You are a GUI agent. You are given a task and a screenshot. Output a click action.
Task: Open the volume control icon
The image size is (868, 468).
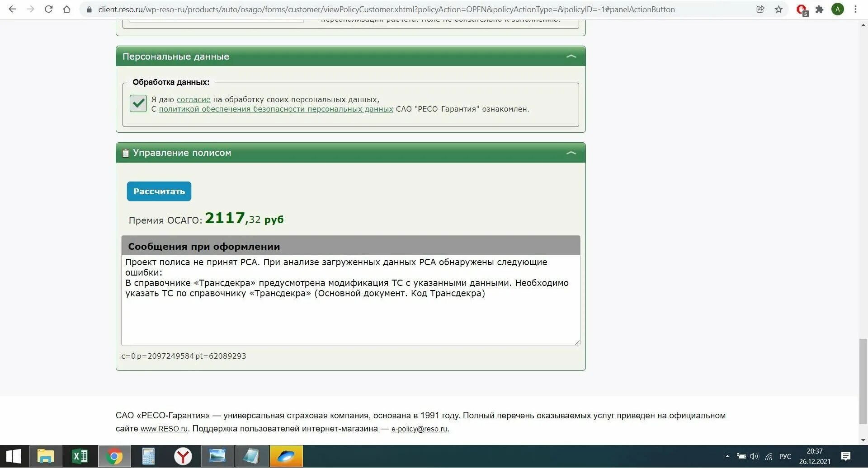[x=755, y=456]
